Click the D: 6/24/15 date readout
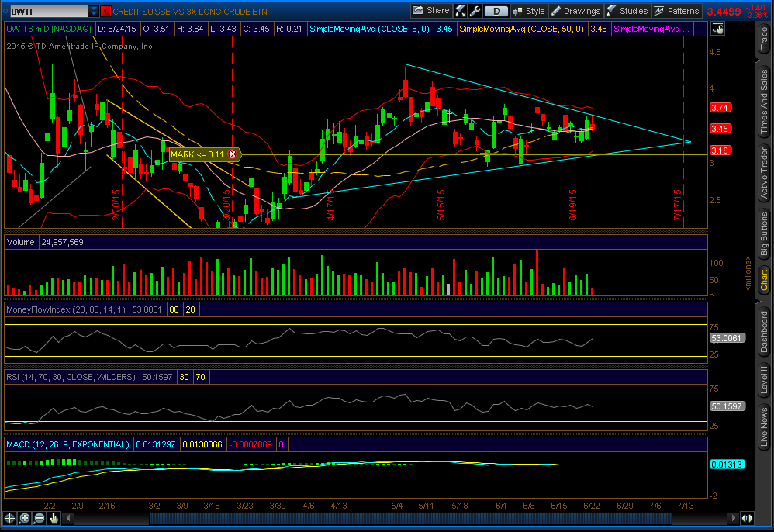 tap(117, 29)
